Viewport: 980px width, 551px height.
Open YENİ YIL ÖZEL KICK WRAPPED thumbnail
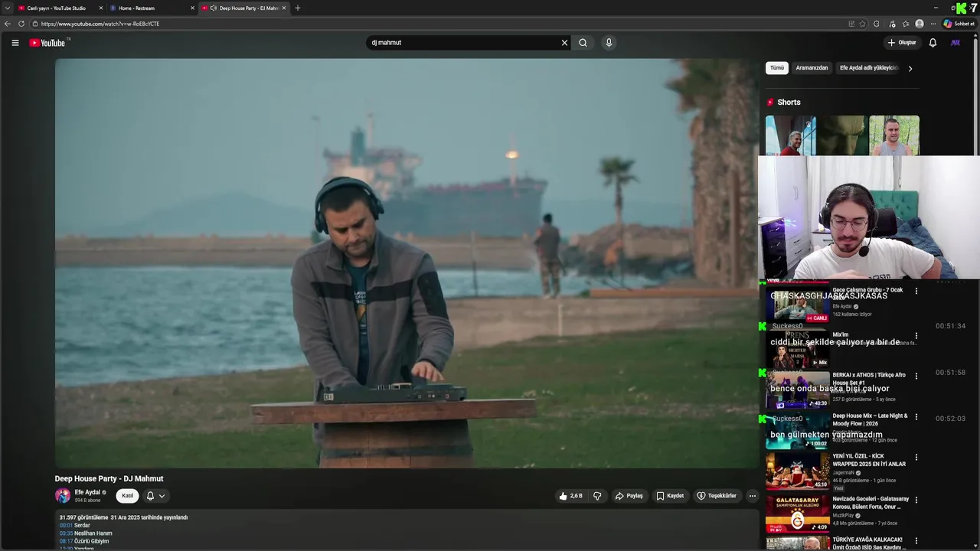click(x=797, y=471)
